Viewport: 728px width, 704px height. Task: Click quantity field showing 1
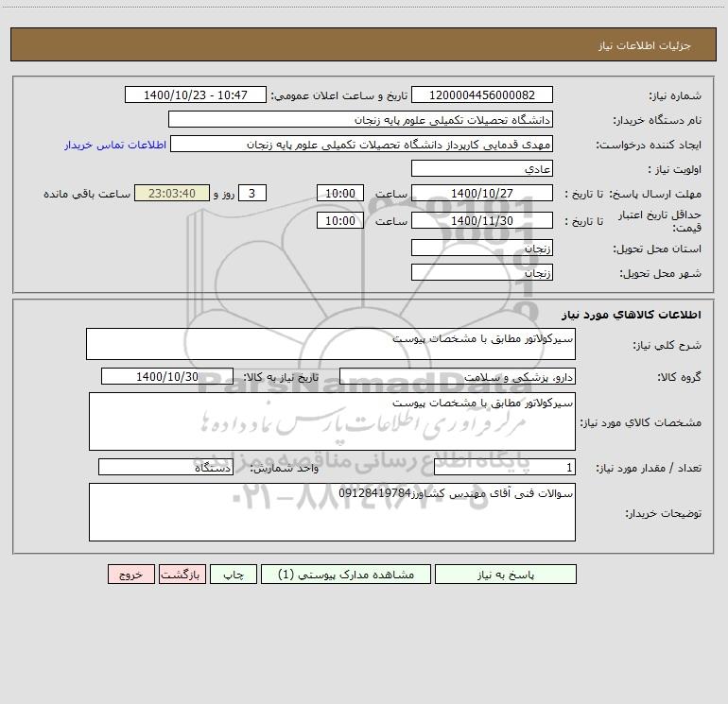[x=505, y=467]
